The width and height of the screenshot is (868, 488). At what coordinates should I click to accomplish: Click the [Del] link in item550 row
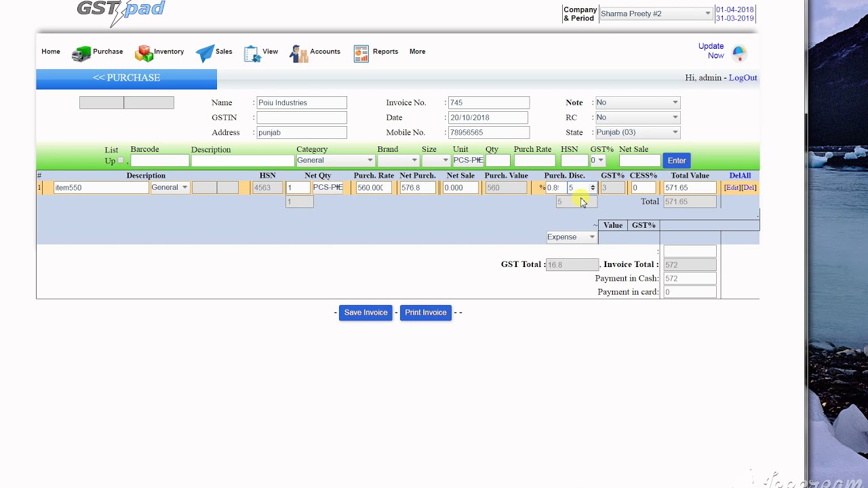tap(749, 188)
